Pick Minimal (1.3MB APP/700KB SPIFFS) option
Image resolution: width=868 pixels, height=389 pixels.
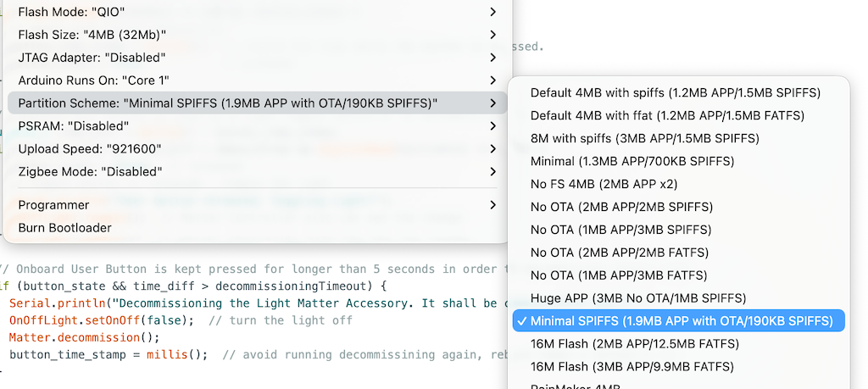pos(632,161)
